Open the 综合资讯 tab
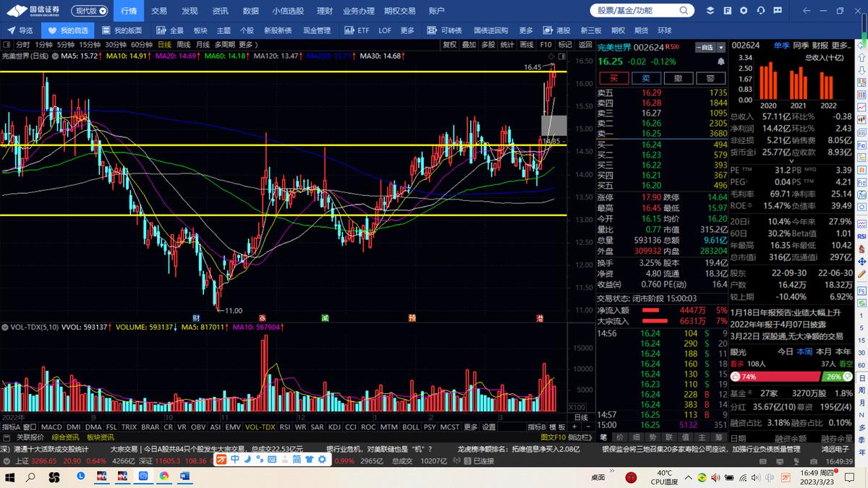868x488 pixels. click(64, 437)
